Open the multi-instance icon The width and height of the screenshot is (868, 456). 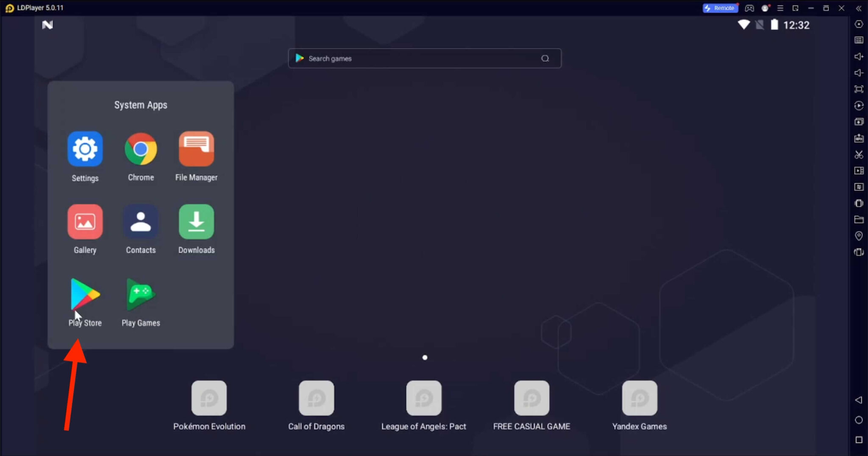tap(859, 122)
